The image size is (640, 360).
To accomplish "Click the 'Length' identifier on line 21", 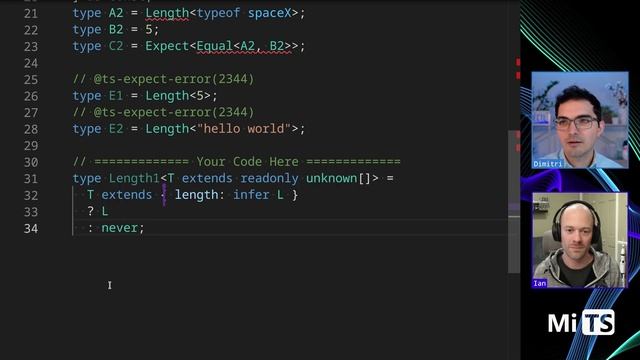I will point(167,13).
